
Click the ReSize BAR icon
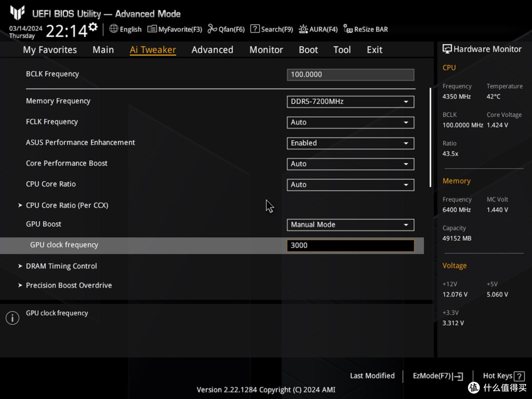point(348,29)
